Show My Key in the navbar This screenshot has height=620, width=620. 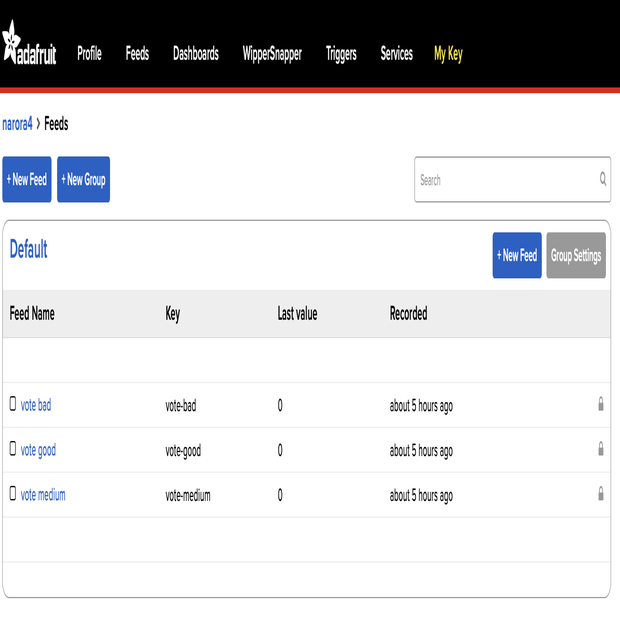[448, 54]
